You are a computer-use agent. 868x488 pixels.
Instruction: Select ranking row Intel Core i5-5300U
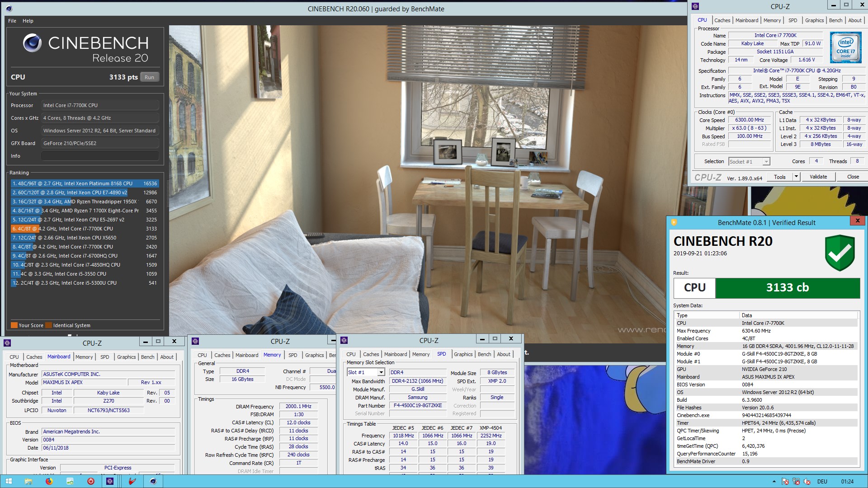pos(85,283)
